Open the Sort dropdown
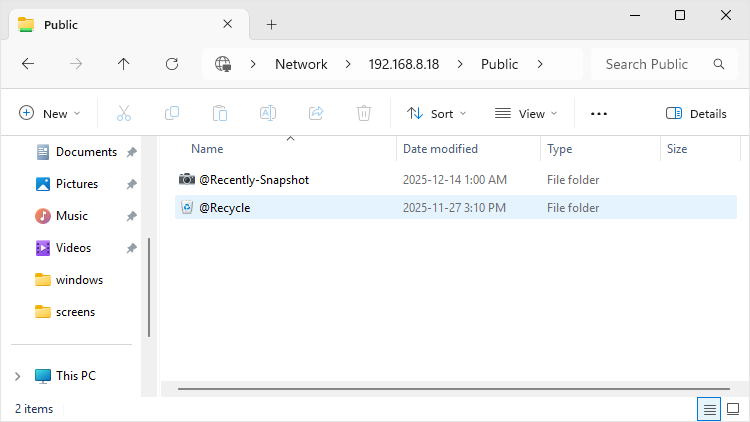 click(436, 113)
